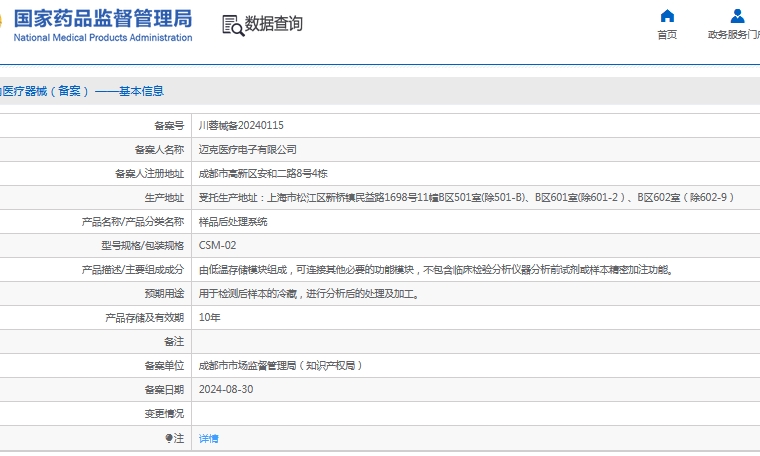Click the ●注 row label
The image size is (760, 456).
pyautogui.click(x=174, y=438)
